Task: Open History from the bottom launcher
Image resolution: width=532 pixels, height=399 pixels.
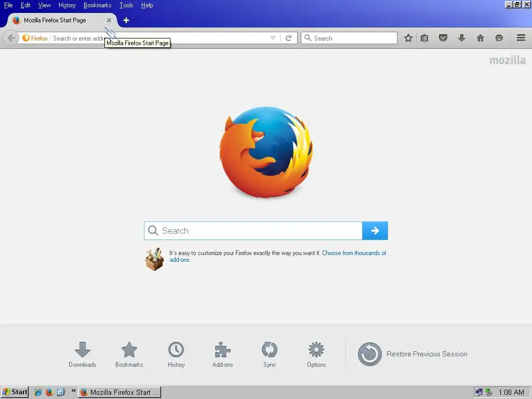Action: coord(176,354)
